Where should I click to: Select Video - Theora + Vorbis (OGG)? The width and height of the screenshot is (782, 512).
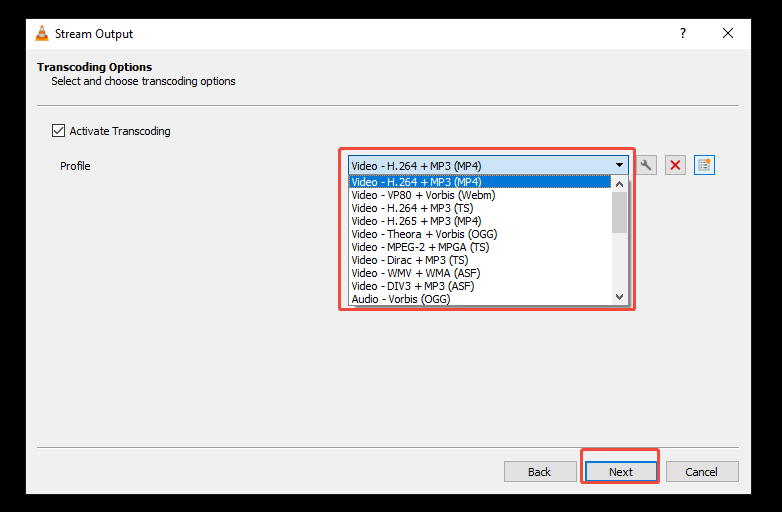[x=480, y=234]
